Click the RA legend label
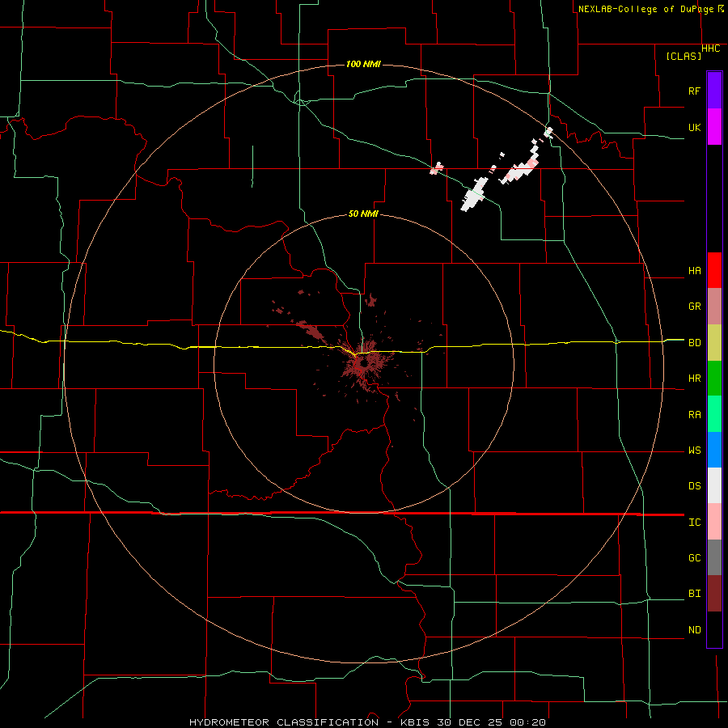Screen dimensions: 728x728 [694, 415]
